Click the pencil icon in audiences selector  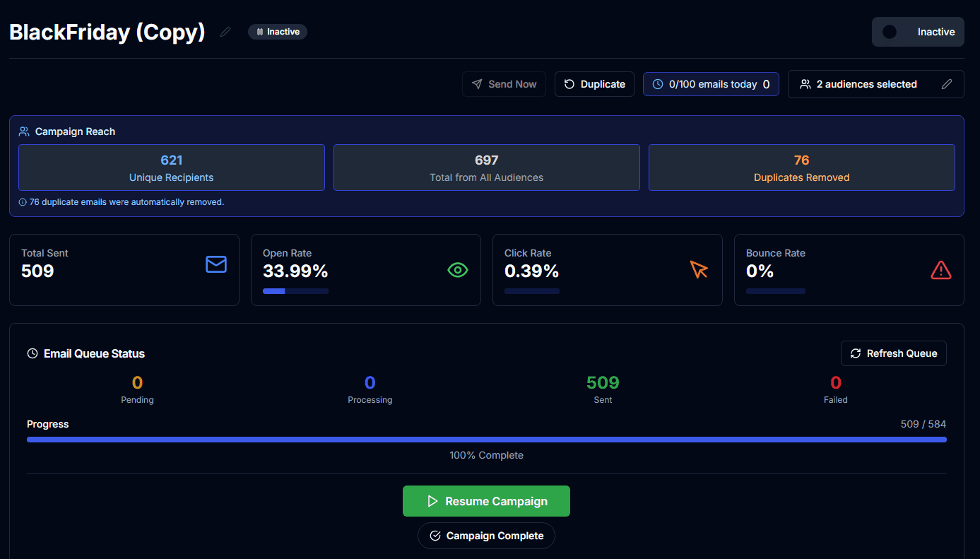coord(947,84)
